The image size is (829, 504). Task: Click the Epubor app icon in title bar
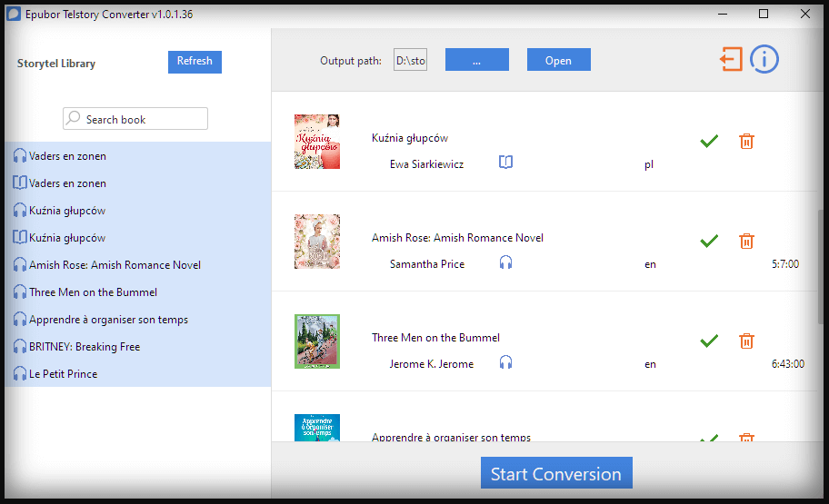[x=14, y=14]
